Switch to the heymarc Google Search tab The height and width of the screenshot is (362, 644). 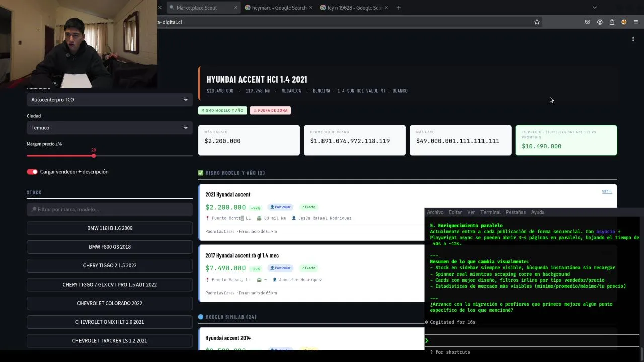point(279,8)
